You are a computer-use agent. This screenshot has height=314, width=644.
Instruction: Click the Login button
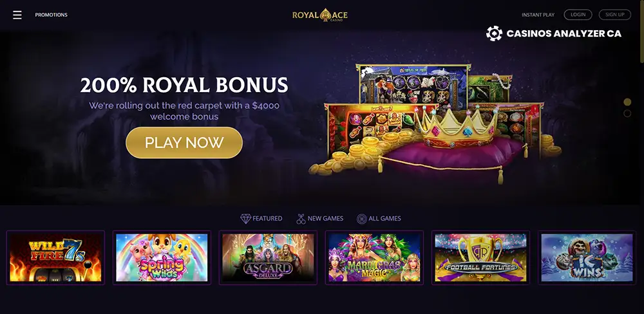point(578,15)
